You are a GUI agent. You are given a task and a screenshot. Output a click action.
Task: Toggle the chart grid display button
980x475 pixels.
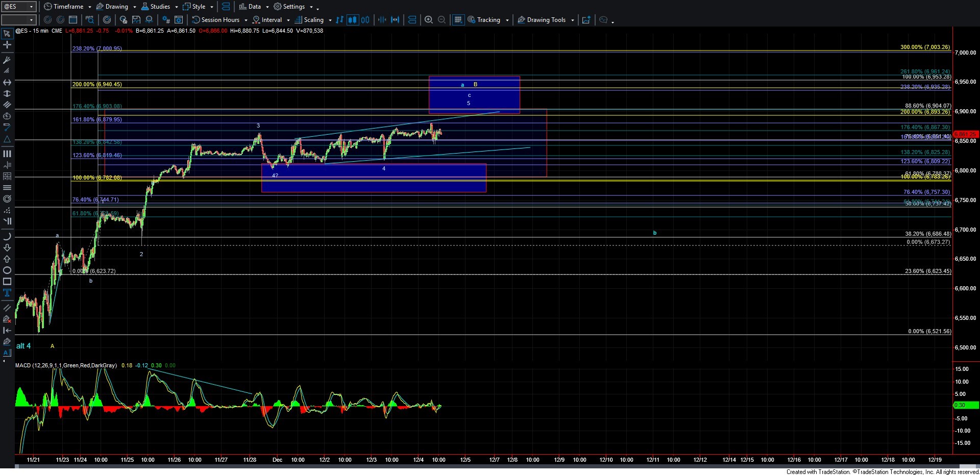point(458,20)
